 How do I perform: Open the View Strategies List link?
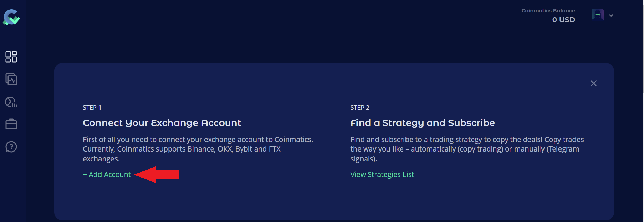point(382,175)
